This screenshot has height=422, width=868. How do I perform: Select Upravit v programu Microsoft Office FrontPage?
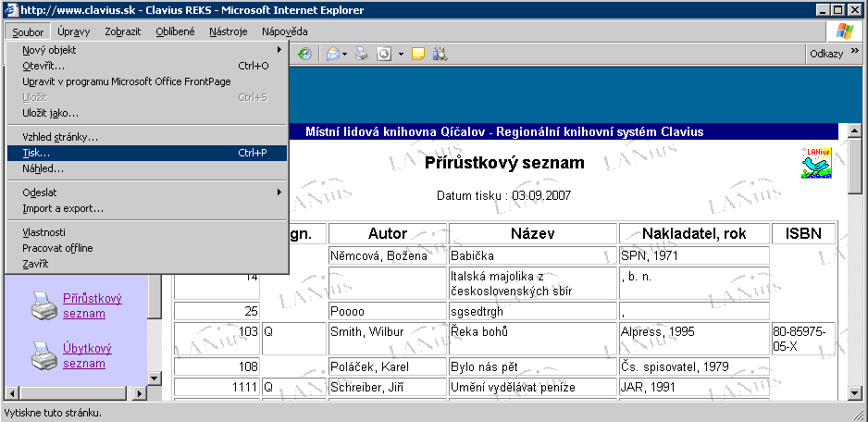click(x=147, y=81)
